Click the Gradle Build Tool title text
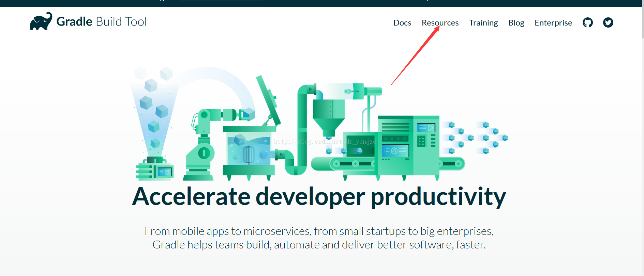The height and width of the screenshot is (276, 644). click(x=102, y=21)
